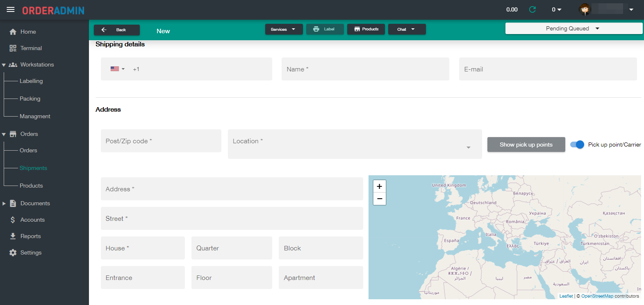
Task: Open Products sub-item in sidebar
Action: coord(31,186)
